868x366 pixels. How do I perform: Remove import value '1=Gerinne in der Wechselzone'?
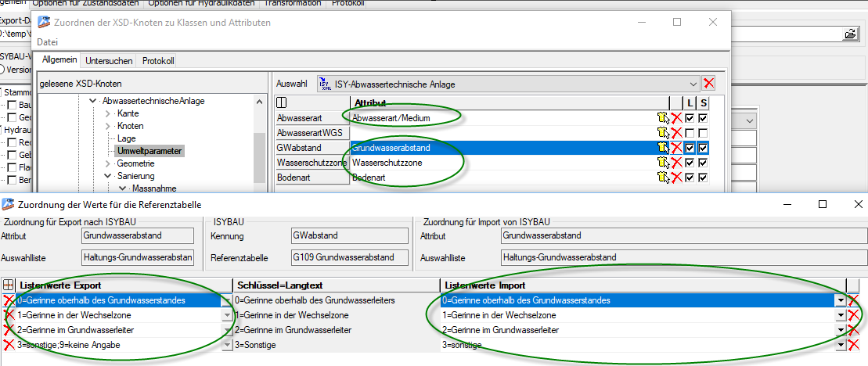pos(853,315)
